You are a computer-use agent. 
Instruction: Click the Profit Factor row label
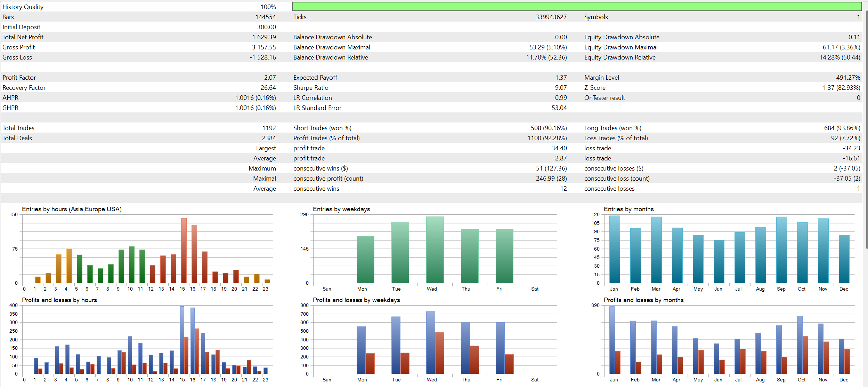click(19, 78)
